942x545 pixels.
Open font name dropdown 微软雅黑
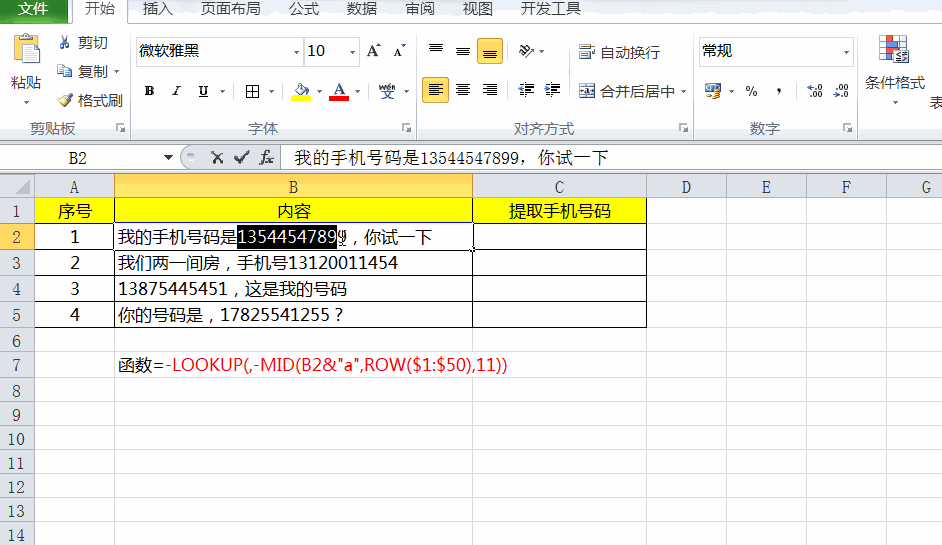click(296, 52)
